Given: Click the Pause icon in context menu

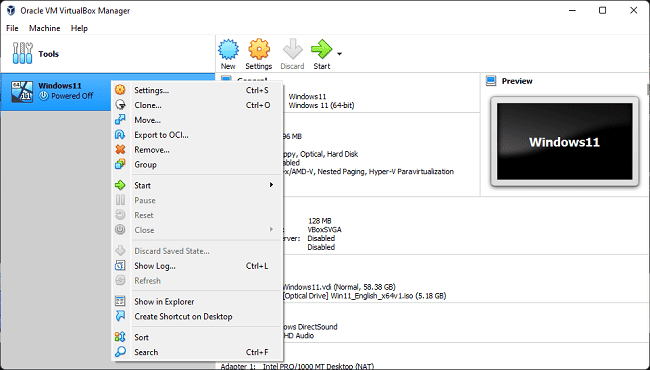Looking at the screenshot, I should (120, 200).
